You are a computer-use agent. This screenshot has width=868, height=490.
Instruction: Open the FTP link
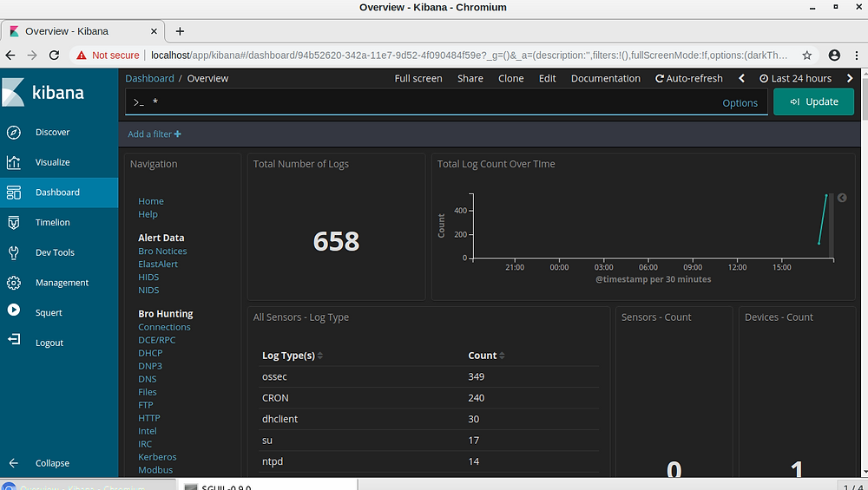click(146, 405)
